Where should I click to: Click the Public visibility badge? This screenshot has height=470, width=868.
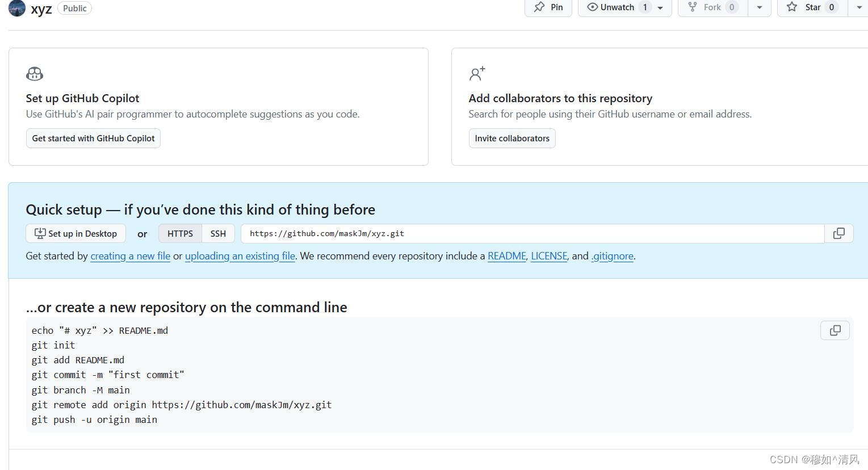click(x=74, y=8)
